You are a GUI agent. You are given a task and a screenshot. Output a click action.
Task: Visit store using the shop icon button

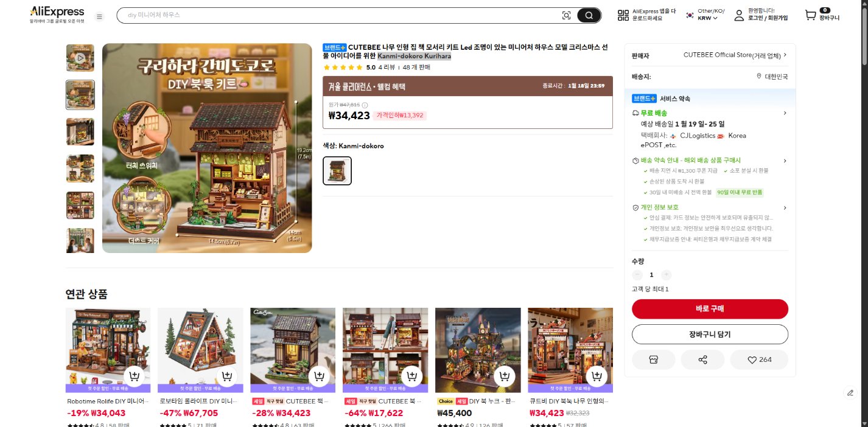[x=654, y=359]
